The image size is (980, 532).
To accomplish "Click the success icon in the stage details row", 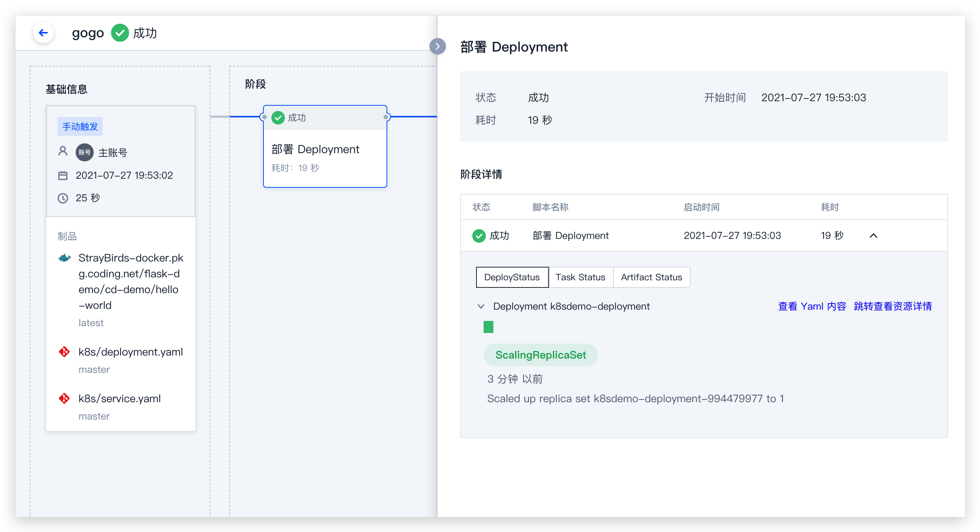I will click(479, 236).
